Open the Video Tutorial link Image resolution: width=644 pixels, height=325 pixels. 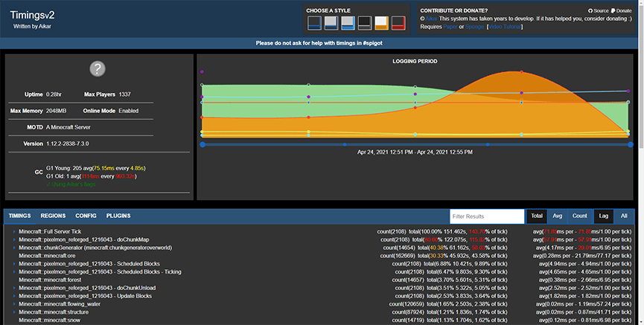(505, 27)
